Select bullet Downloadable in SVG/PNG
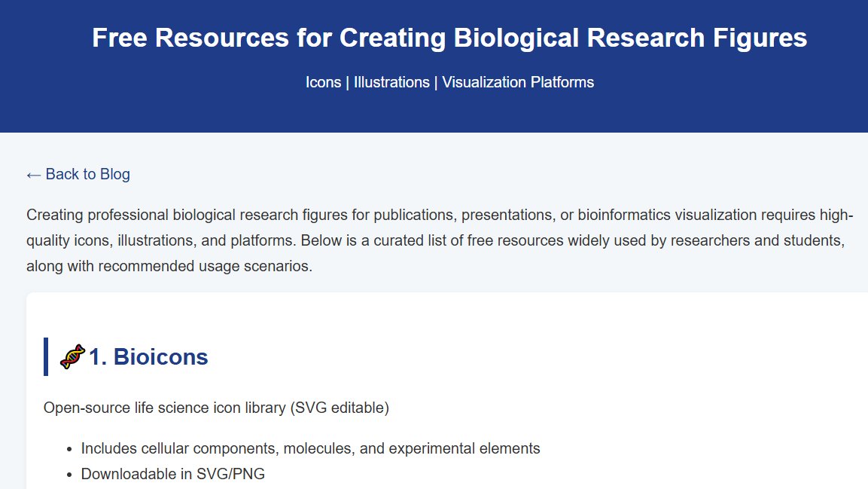Image resolution: width=868 pixels, height=489 pixels. pyautogui.click(x=172, y=473)
